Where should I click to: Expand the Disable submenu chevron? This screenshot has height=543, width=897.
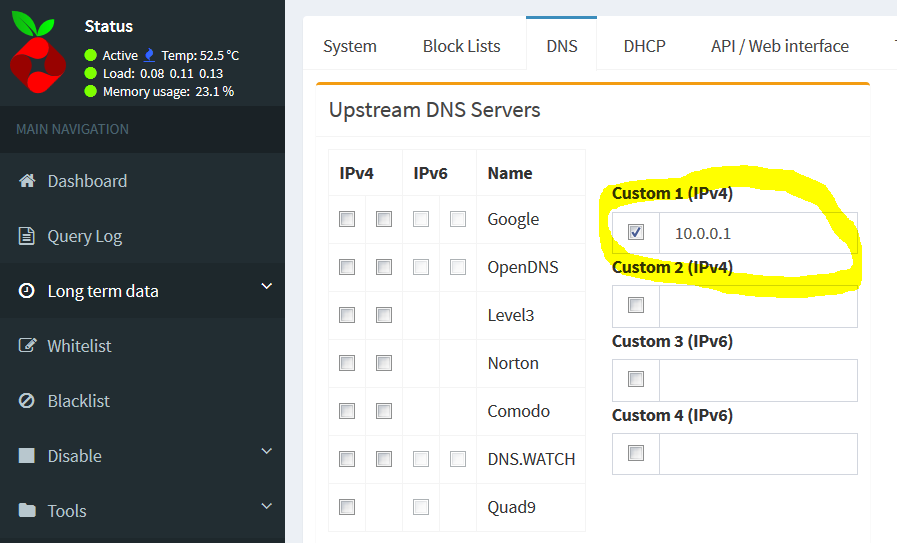pyautogui.click(x=267, y=451)
